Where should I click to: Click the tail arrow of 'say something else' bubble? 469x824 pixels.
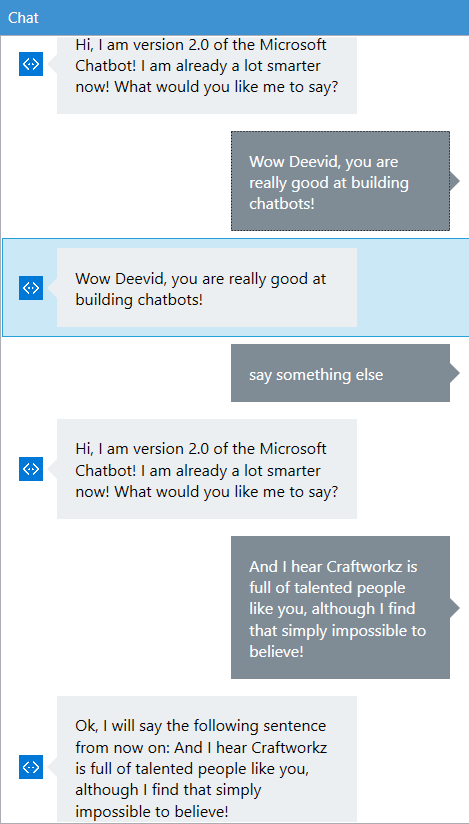(x=455, y=373)
